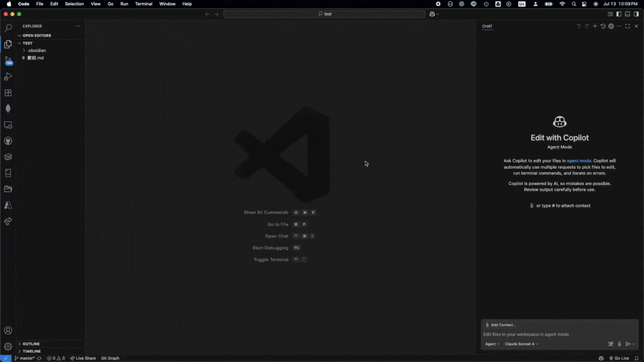The width and height of the screenshot is (644, 362).
Task: Open Customize Layout button in title bar
Action: click(x=610, y=14)
